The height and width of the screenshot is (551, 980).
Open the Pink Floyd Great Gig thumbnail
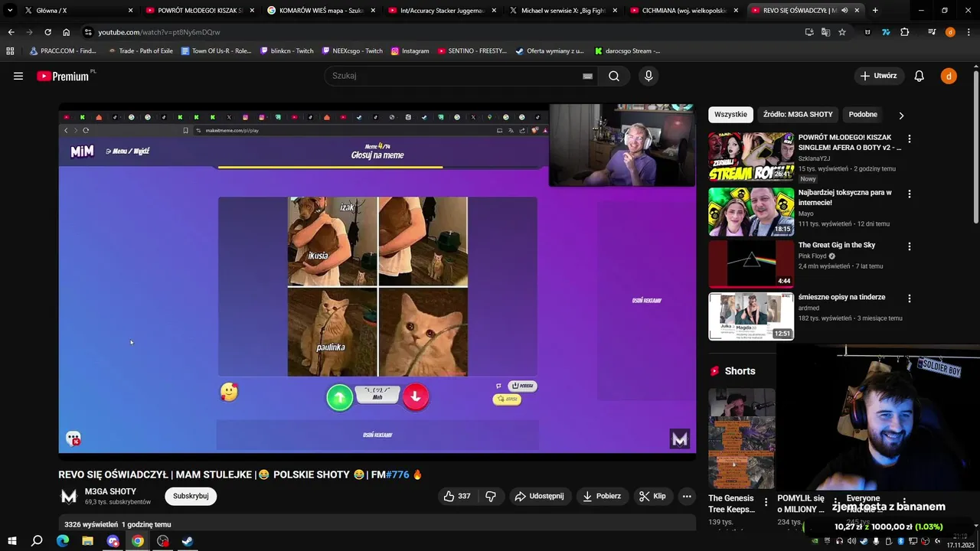click(751, 264)
